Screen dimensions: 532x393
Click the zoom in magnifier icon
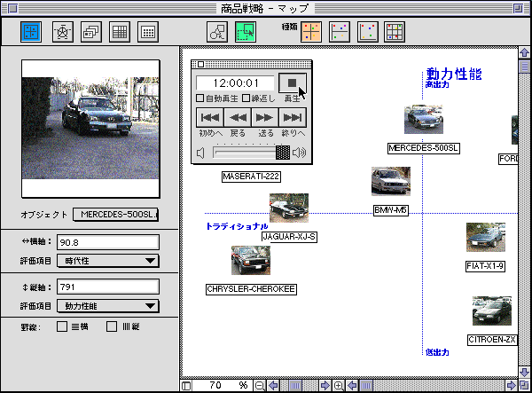pos(339,386)
